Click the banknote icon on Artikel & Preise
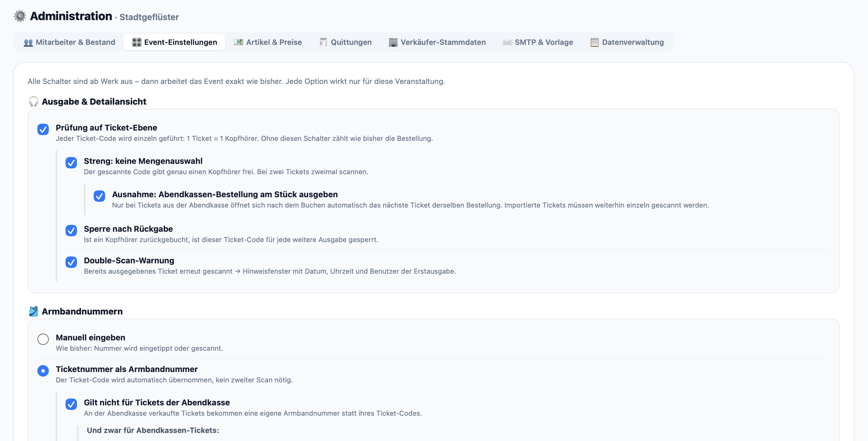 click(x=239, y=42)
